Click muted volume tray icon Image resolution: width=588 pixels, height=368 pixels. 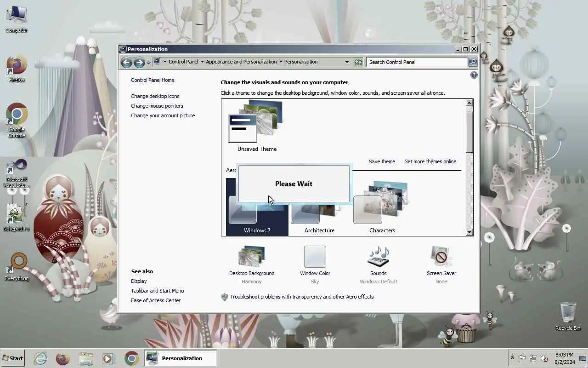(x=544, y=358)
